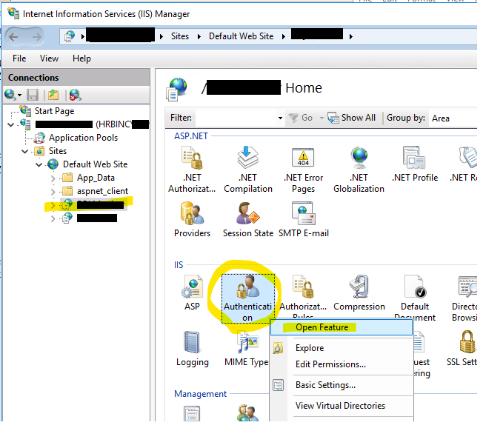Open the View menu
483x448 pixels.
(x=49, y=58)
